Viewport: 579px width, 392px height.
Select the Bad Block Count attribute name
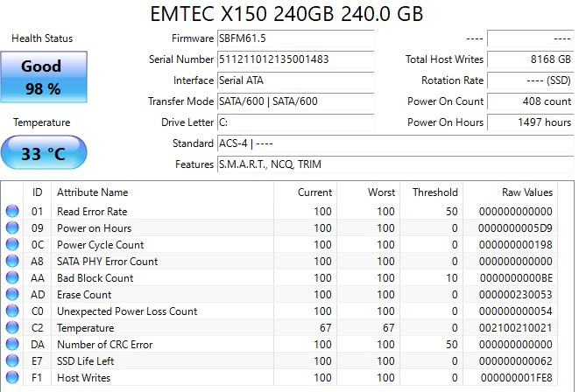pos(95,278)
